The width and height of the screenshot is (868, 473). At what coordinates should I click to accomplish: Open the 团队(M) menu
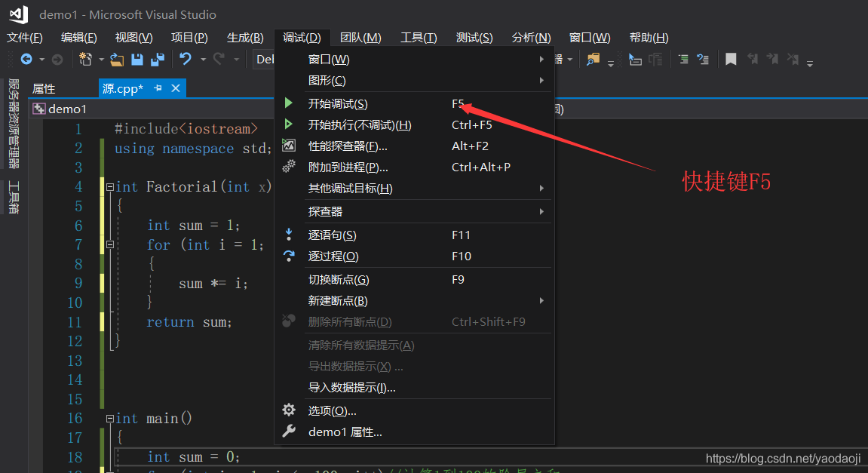coord(360,38)
